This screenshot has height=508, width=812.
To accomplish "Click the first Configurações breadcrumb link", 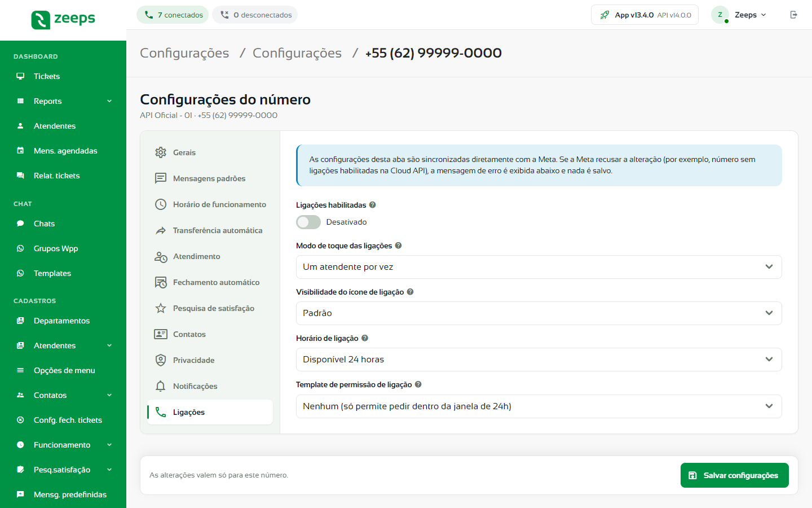I will click(184, 53).
